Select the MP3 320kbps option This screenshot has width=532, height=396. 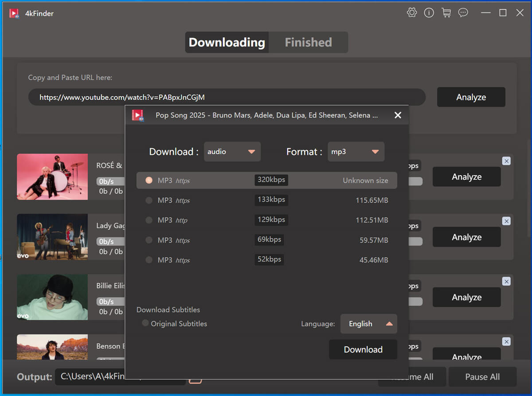click(149, 180)
